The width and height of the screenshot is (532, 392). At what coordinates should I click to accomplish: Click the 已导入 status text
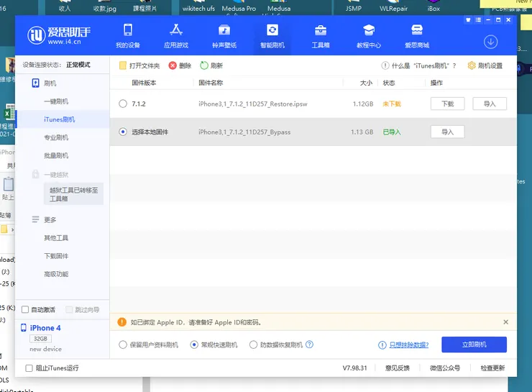392,132
